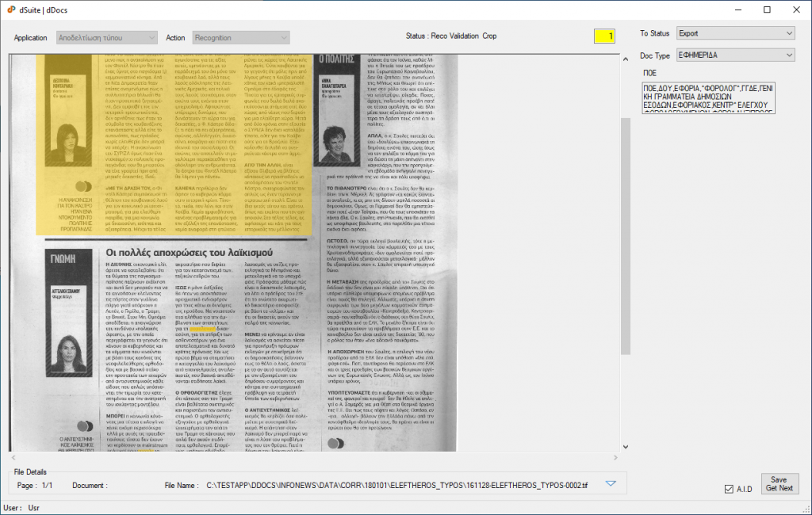The height and width of the screenshot is (515, 812).
Task: Click the viewer's scroll up arrow
Action: tap(626, 59)
